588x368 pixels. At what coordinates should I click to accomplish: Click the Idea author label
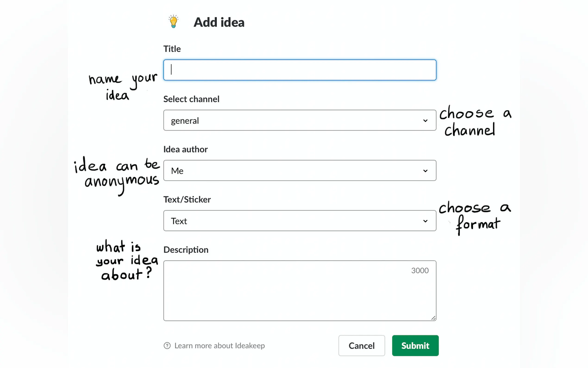[185, 149]
